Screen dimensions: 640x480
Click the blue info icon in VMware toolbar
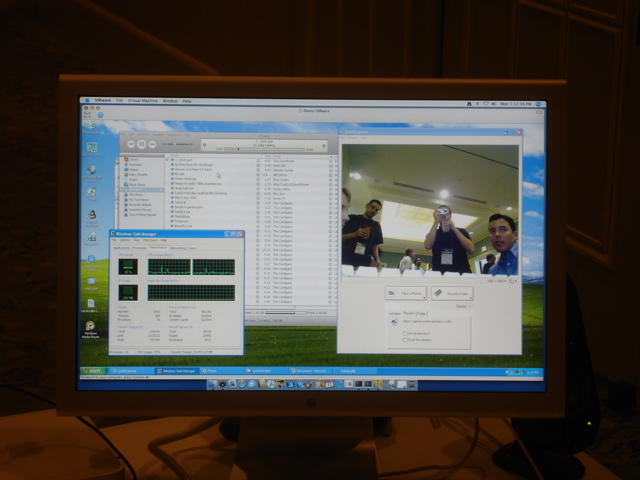(x=100, y=116)
